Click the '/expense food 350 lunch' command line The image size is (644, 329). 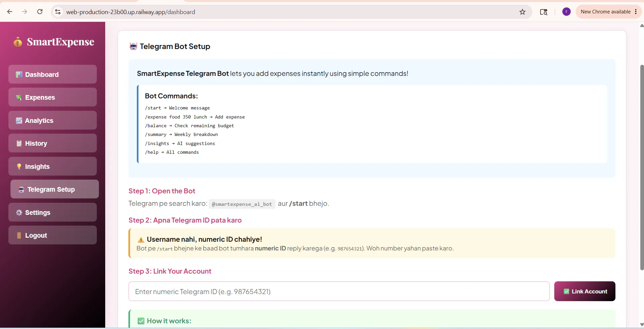click(x=195, y=117)
